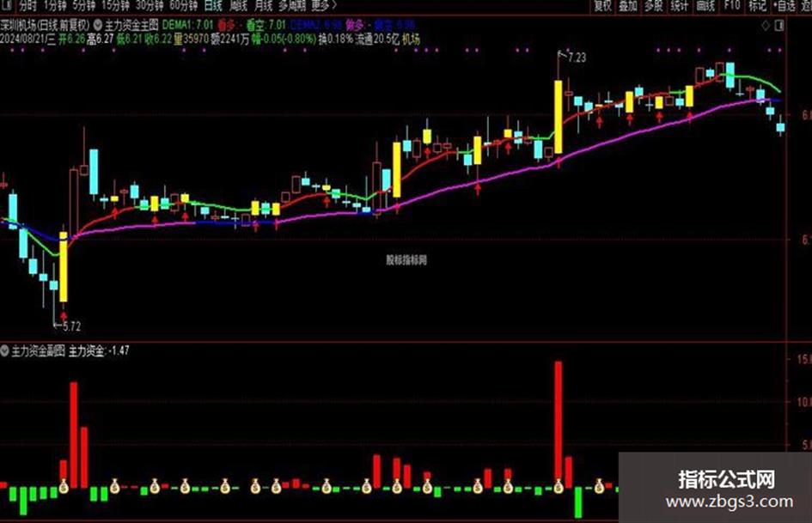Add stock via the 自选 button
The width and height of the screenshot is (812, 523).
click(x=784, y=6)
